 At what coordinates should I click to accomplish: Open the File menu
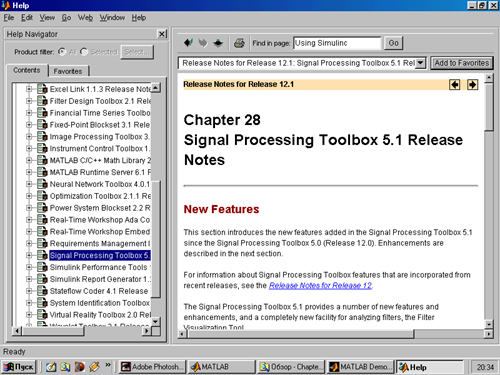click(x=9, y=18)
